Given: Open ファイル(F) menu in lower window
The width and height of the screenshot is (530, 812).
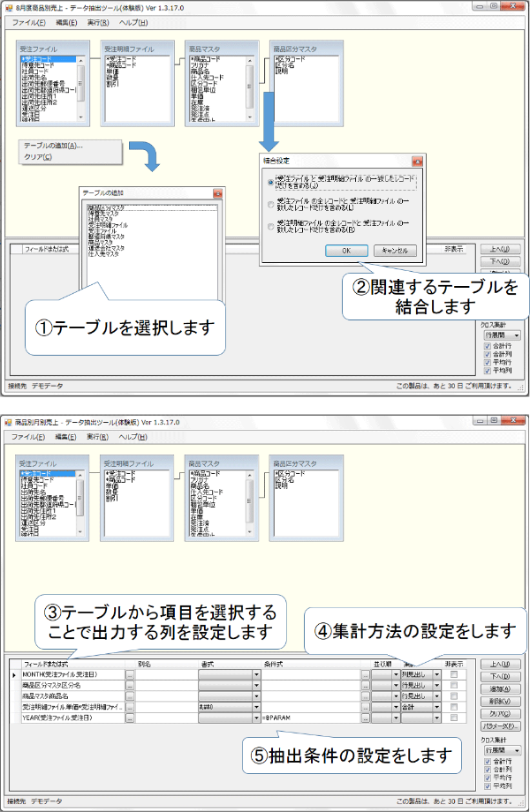Looking at the screenshot, I should 28,437.
